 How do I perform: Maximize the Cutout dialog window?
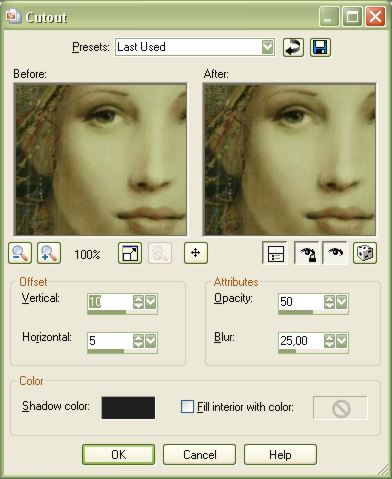coord(352,17)
